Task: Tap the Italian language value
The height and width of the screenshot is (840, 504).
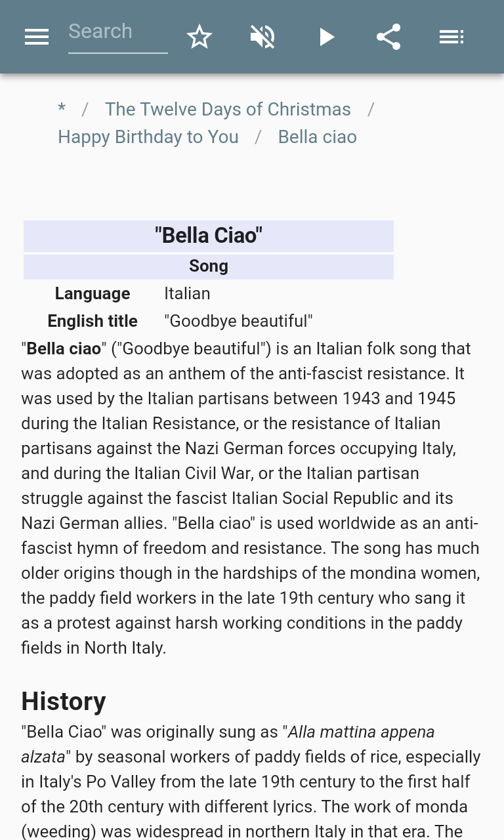Action: pyautogui.click(x=187, y=293)
